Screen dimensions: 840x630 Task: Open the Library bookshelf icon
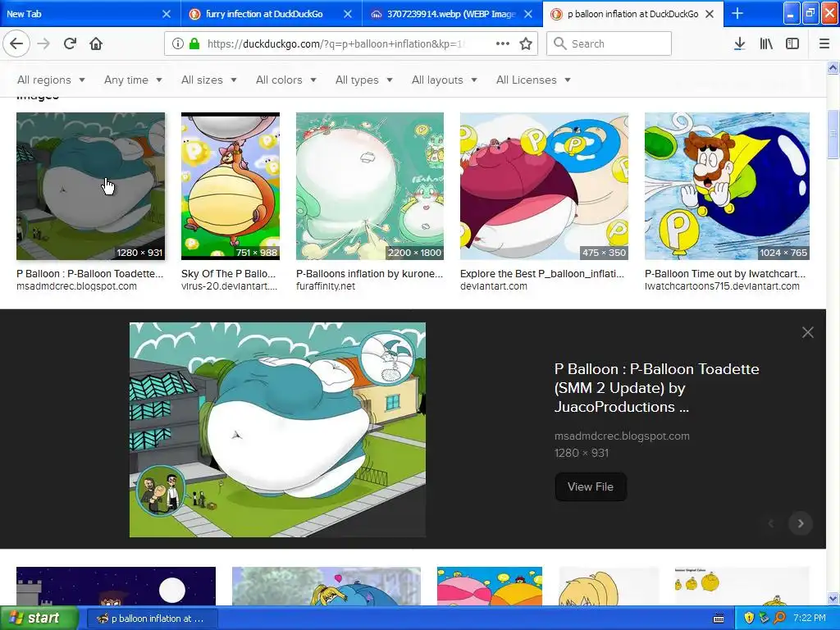coord(766,43)
